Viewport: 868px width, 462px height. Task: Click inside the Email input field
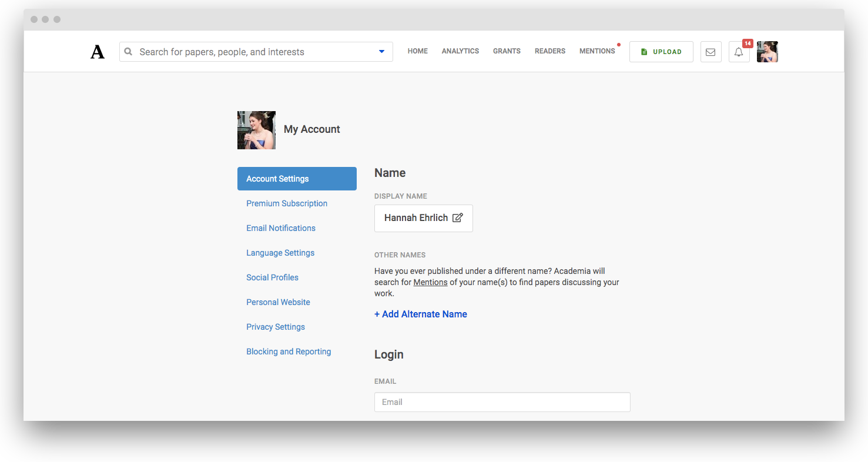[x=502, y=402]
